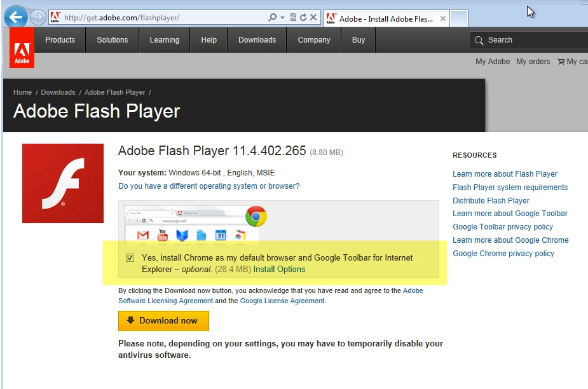Open Google Toolbar privacy policy link
This screenshot has width=588, height=389.
coord(502,227)
